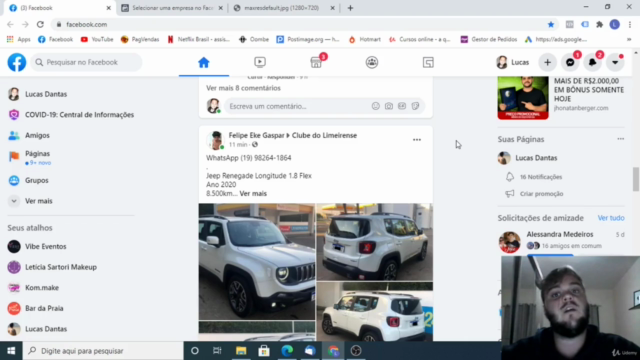Open the Groups tab in top navigation

[x=372, y=62]
